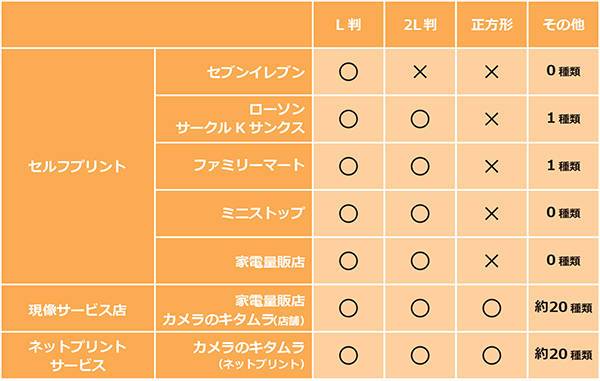Click the セルフプリント category cell
Viewport: 600px width, 381px height.
click(x=78, y=166)
